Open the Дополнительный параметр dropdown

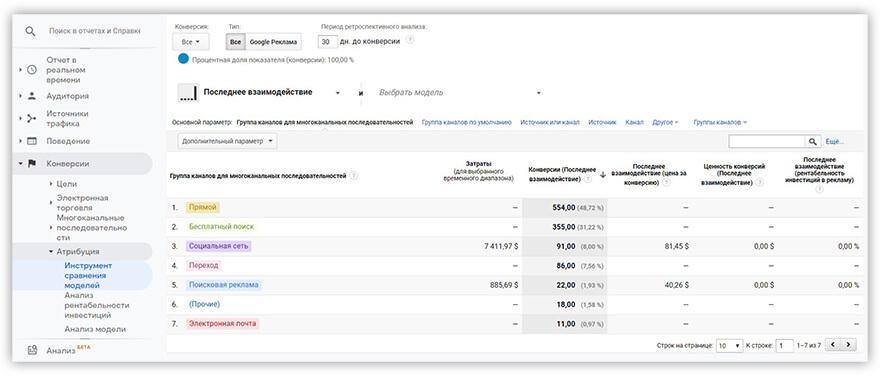coord(227,141)
